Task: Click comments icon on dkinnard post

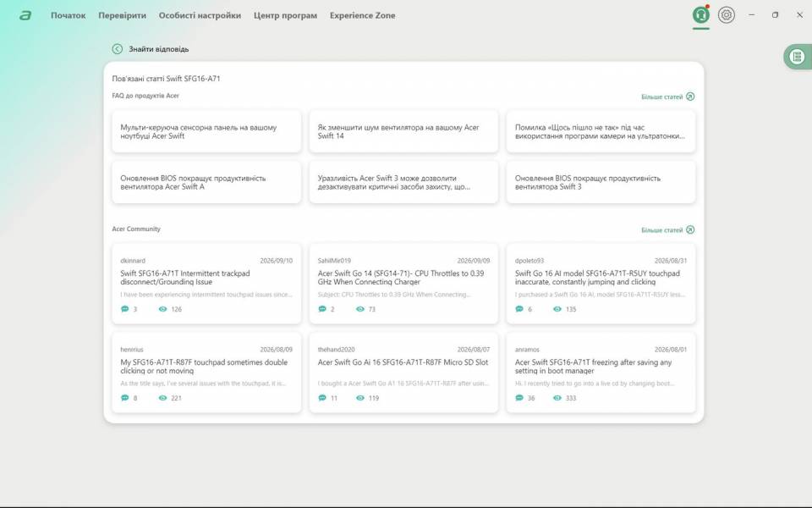Action: pyautogui.click(x=125, y=309)
